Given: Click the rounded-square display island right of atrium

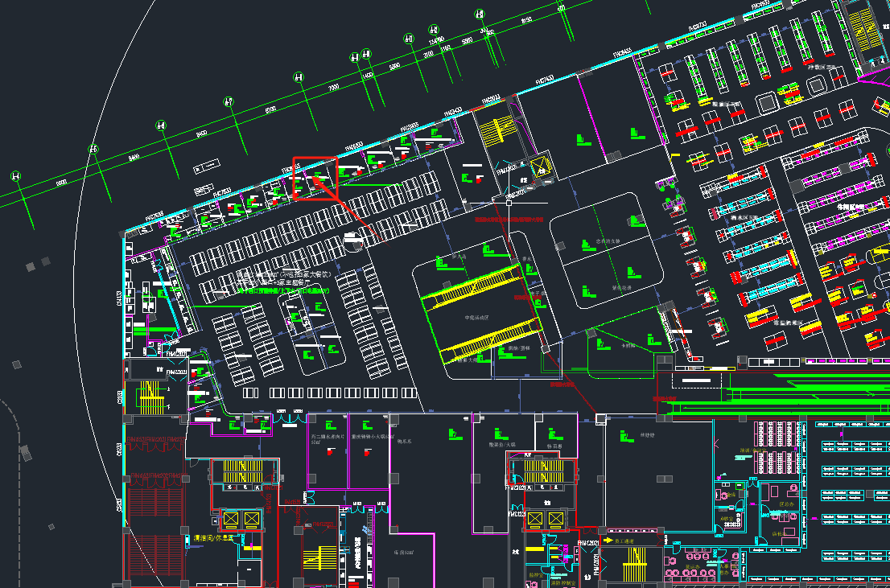Looking at the screenshot, I should [x=607, y=250].
